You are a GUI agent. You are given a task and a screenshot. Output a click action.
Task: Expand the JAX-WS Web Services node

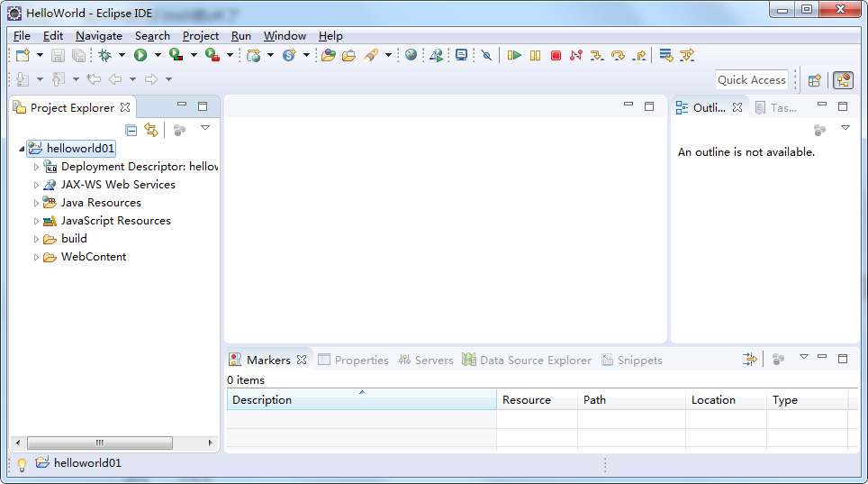tap(36, 185)
